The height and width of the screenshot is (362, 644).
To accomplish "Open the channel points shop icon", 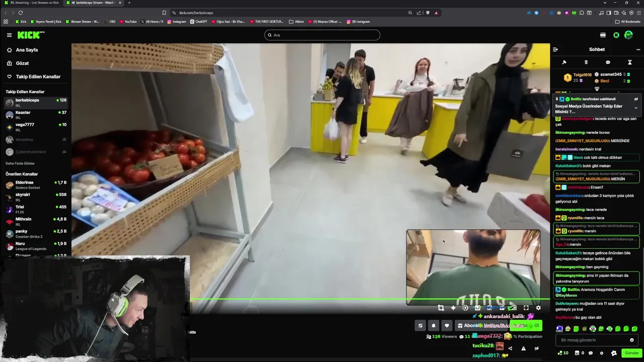I will point(577,353).
